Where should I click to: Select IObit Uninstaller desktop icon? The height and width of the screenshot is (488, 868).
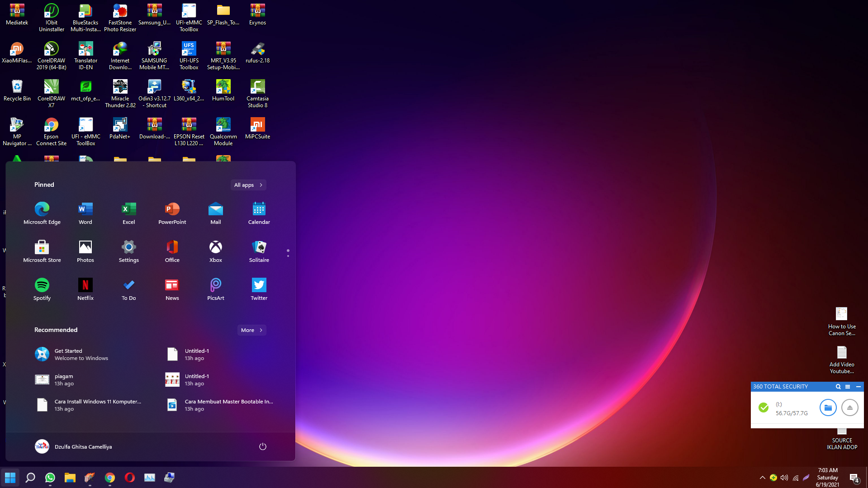click(x=52, y=18)
